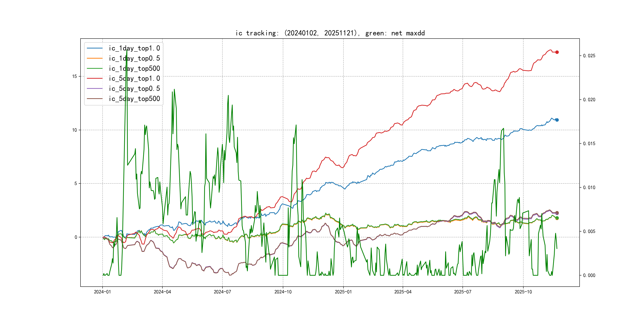Click the 15 left y-axis label
This screenshot has height=322, width=644.
pos(75,77)
